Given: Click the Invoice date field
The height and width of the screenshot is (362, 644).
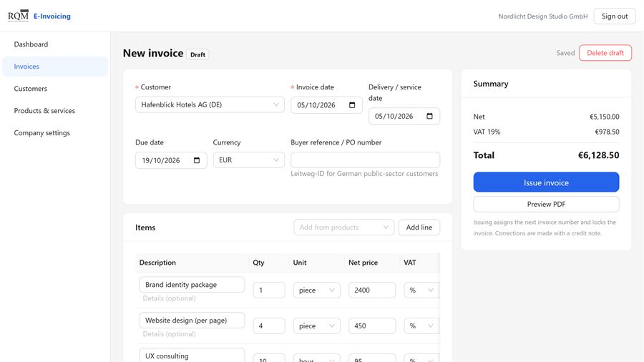Looking at the screenshot, I should [x=326, y=105].
